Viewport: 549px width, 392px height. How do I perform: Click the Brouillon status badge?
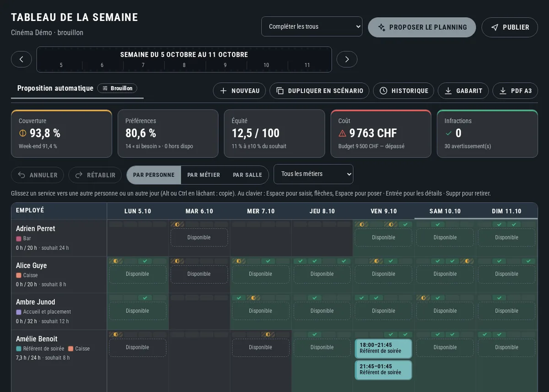click(117, 88)
